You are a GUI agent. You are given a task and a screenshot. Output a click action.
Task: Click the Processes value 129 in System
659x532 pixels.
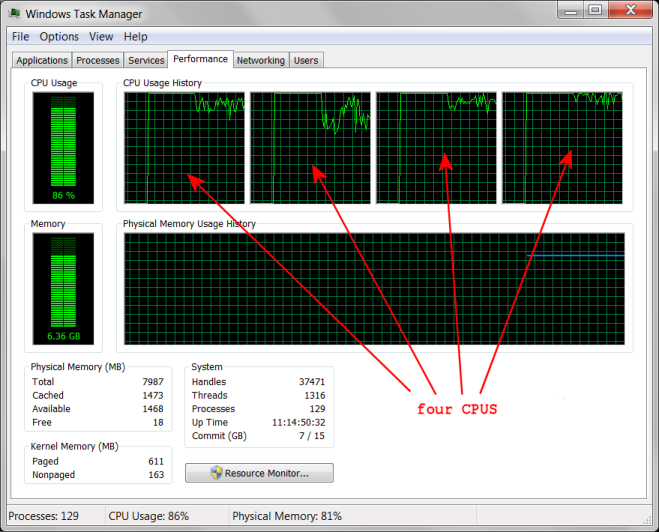pos(317,409)
